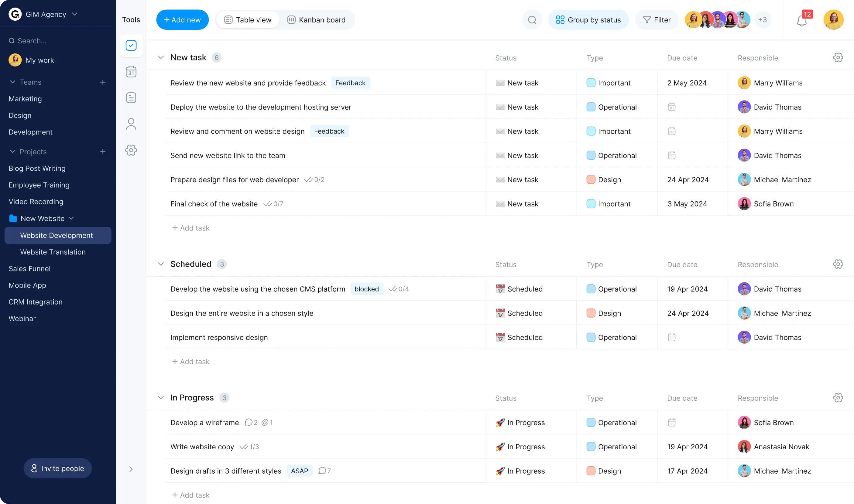Open checklist 0/7 on Final check task
This screenshot has width=854, height=504.
pyautogui.click(x=273, y=204)
